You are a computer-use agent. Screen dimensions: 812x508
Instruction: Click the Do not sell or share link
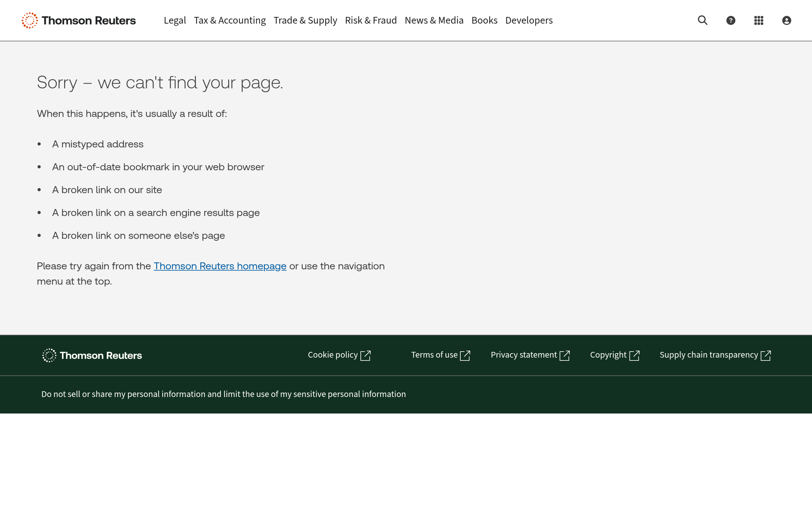[224, 394]
